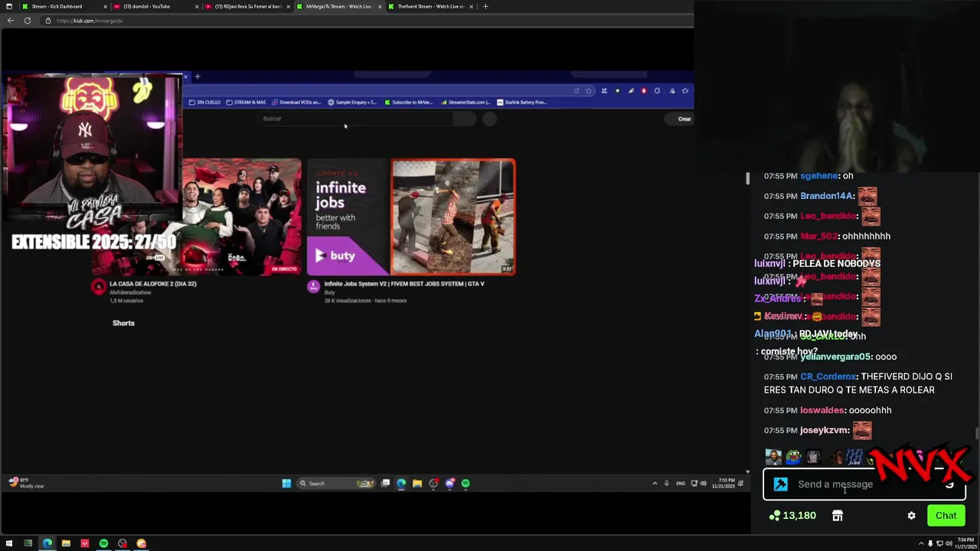The width and height of the screenshot is (980, 551).
Task: Open the Starlink Battery Pow... bookmark
Action: tap(522, 102)
